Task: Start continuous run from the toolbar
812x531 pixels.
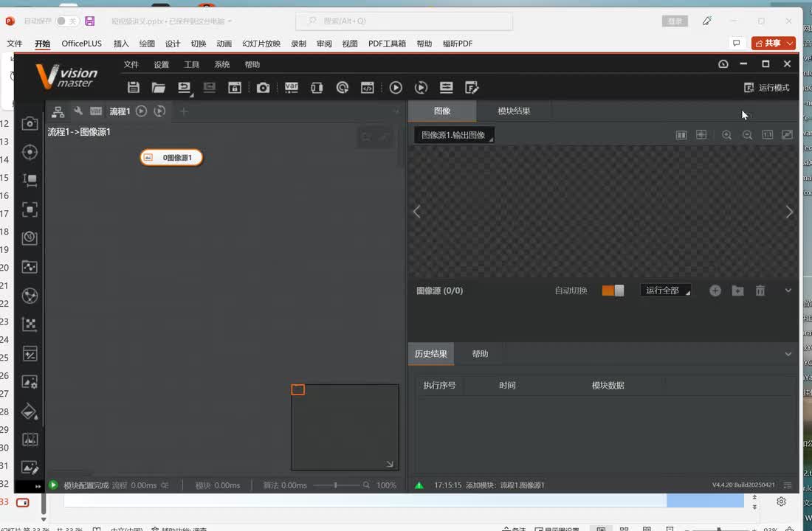Action: pos(421,88)
